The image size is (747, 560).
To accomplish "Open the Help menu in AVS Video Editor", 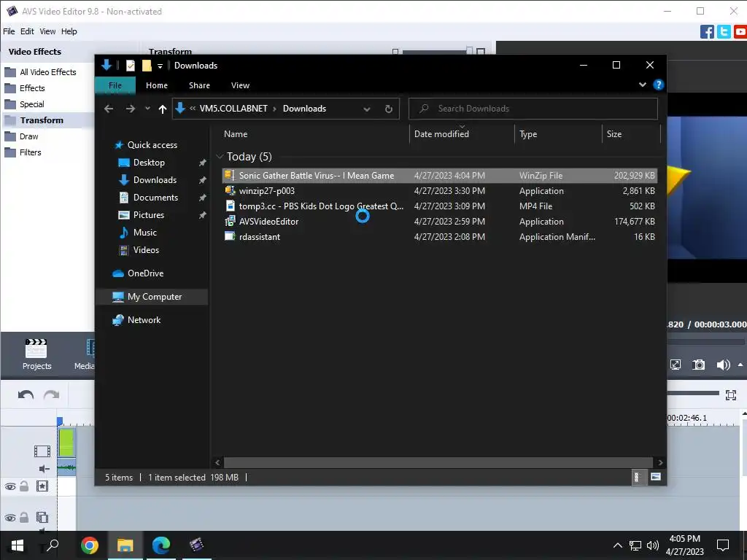I will [69, 31].
